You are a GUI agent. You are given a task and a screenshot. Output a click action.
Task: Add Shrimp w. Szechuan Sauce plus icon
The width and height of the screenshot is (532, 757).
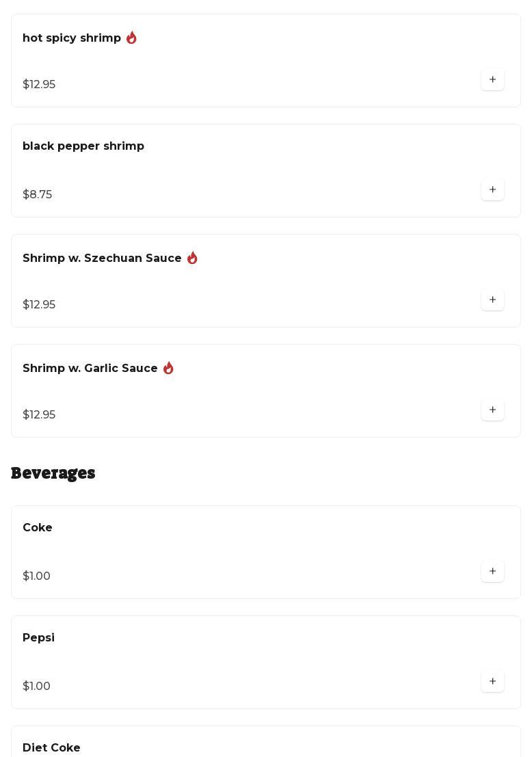coord(492,300)
